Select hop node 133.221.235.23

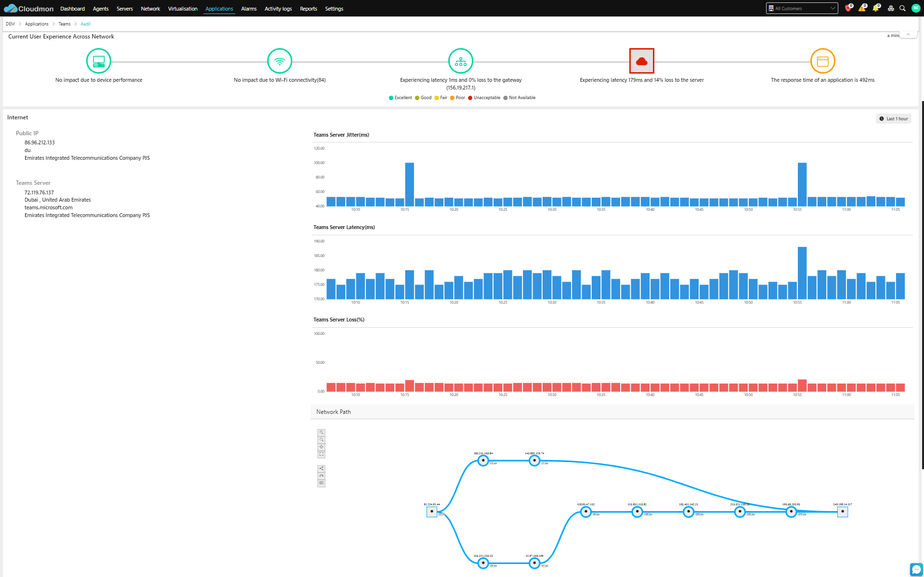pos(483,563)
